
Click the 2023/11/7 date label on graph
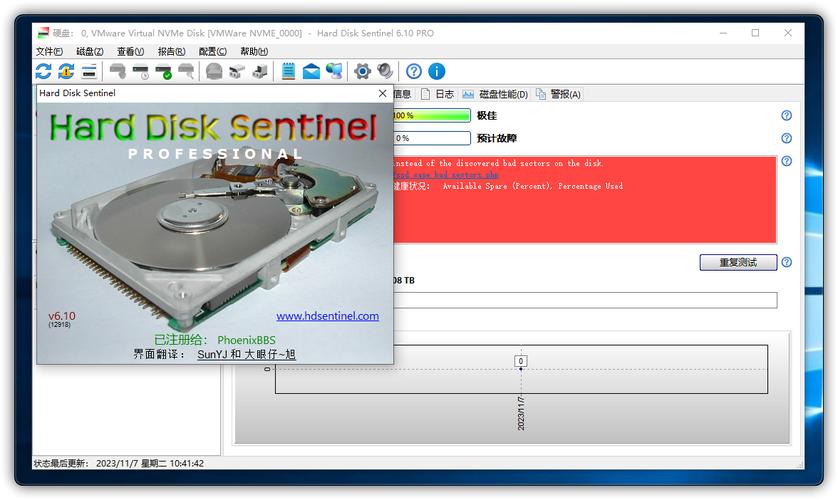(521, 413)
